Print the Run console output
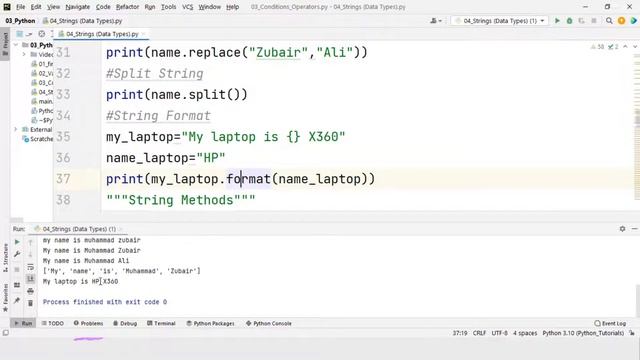The height and width of the screenshot is (360, 640). 30,291
